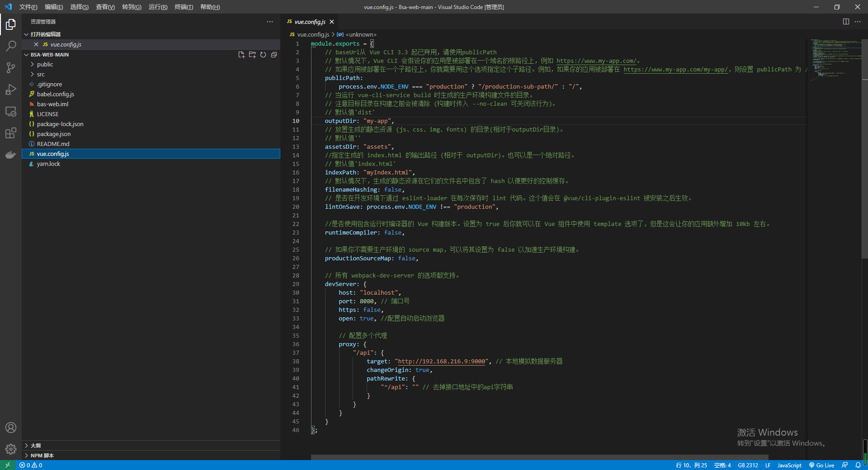The width and height of the screenshot is (868, 470).
Task: Open the Accounts menu
Action: click(x=11, y=428)
